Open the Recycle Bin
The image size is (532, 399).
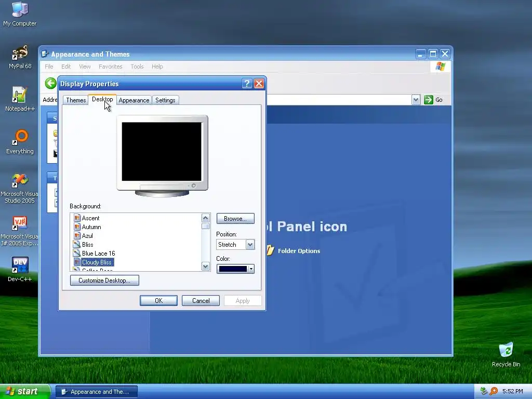(506, 354)
